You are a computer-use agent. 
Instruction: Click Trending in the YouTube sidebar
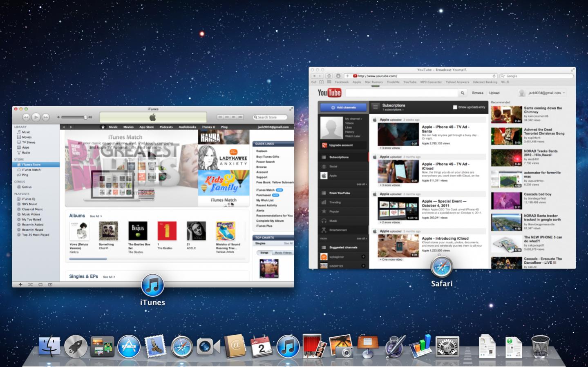(335, 202)
